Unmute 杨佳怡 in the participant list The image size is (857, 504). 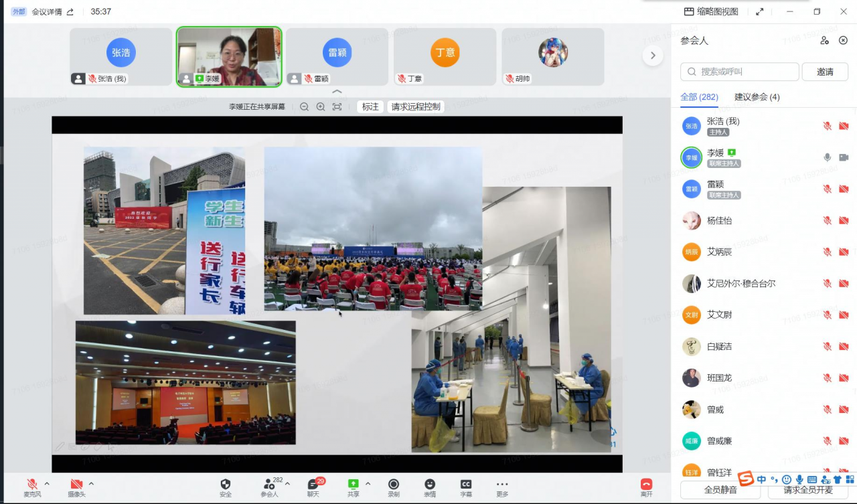coord(826,220)
